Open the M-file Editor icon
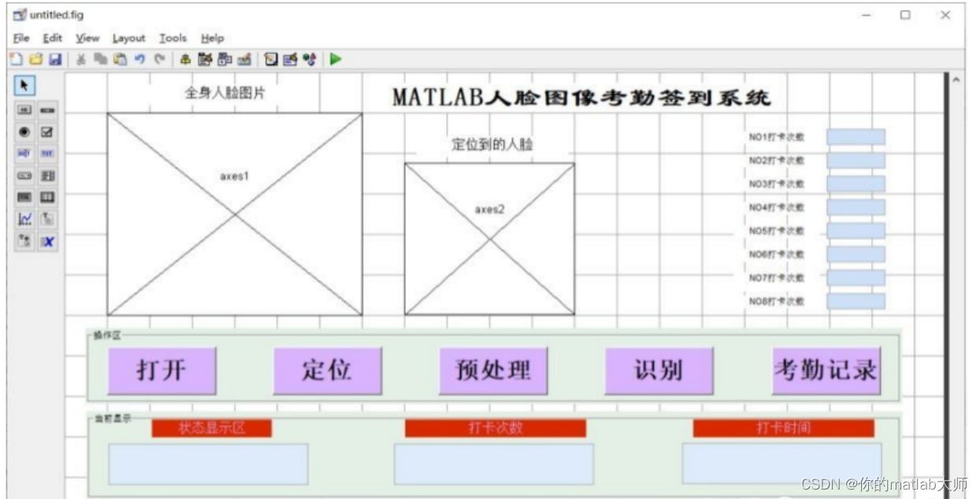980x499 pixels. (x=271, y=59)
